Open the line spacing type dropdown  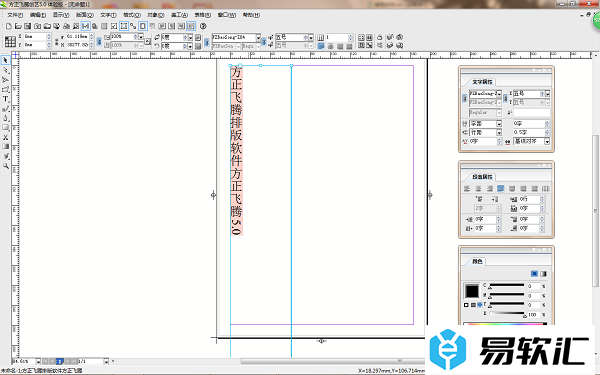pyautogui.click(x=499, y=132)
